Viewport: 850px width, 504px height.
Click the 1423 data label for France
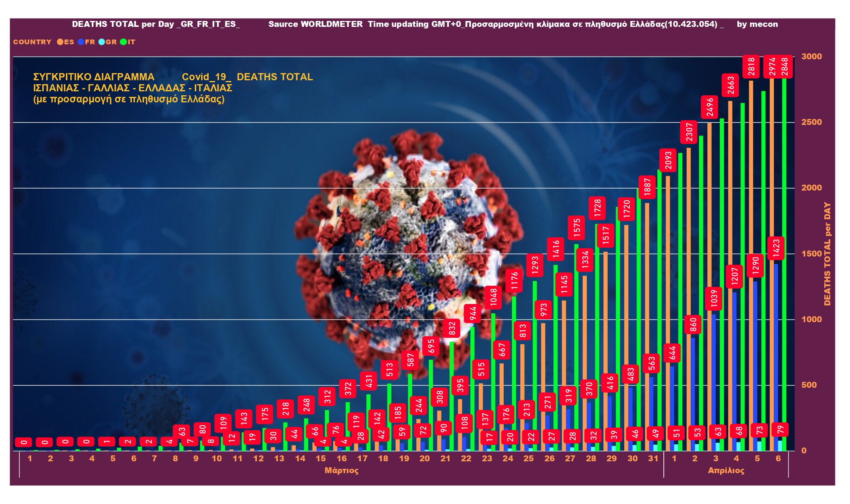pyautogui.click(x=776, y=248)
